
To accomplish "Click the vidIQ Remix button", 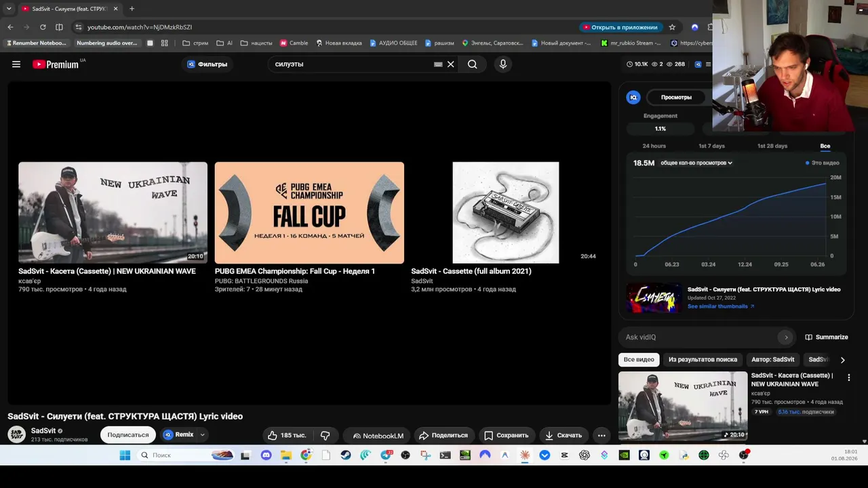I will [x=178, y=434].
